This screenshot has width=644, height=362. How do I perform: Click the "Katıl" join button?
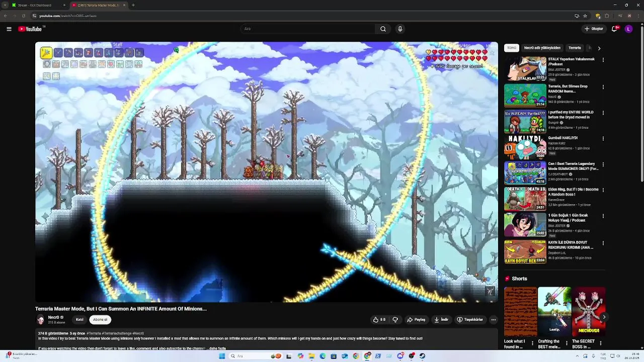point(79,319)
